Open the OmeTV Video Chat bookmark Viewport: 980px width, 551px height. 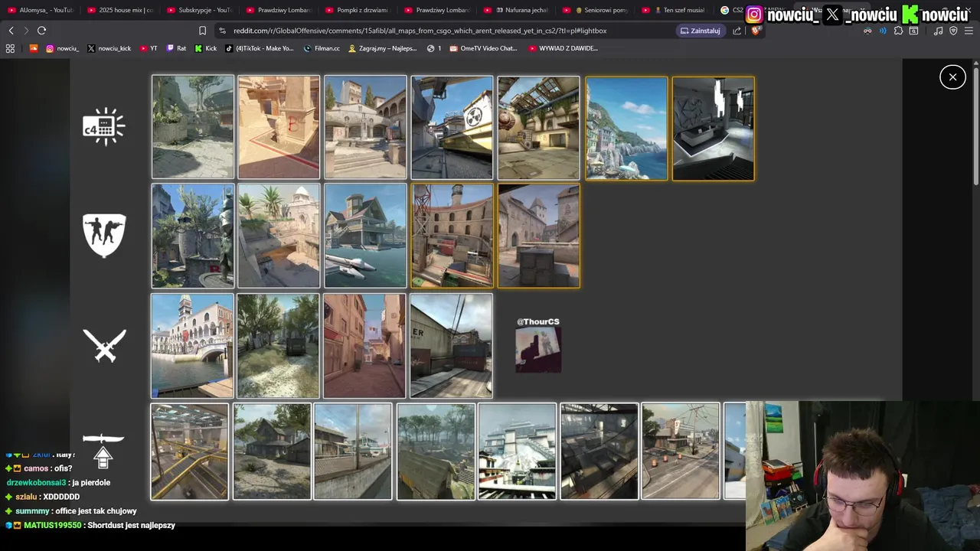(x=483, y=48)
